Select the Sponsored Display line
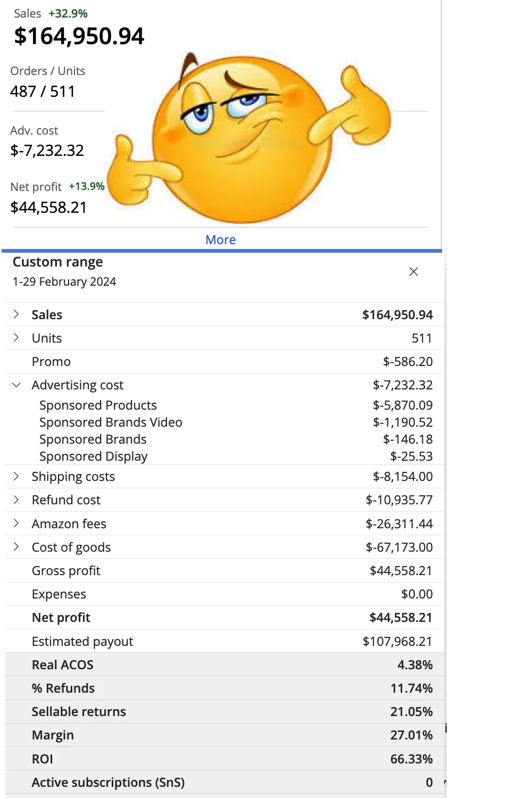 (x=93, y=456)
